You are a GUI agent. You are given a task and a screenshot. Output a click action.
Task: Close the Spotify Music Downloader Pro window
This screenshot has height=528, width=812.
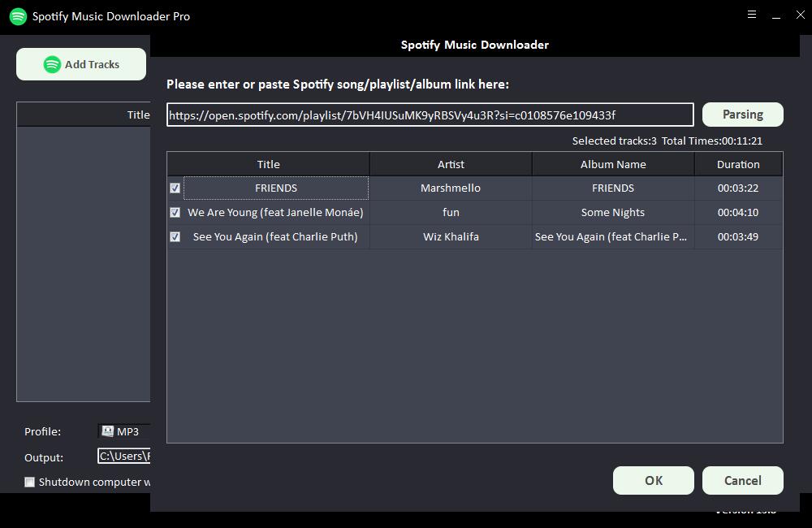[801, 15]
